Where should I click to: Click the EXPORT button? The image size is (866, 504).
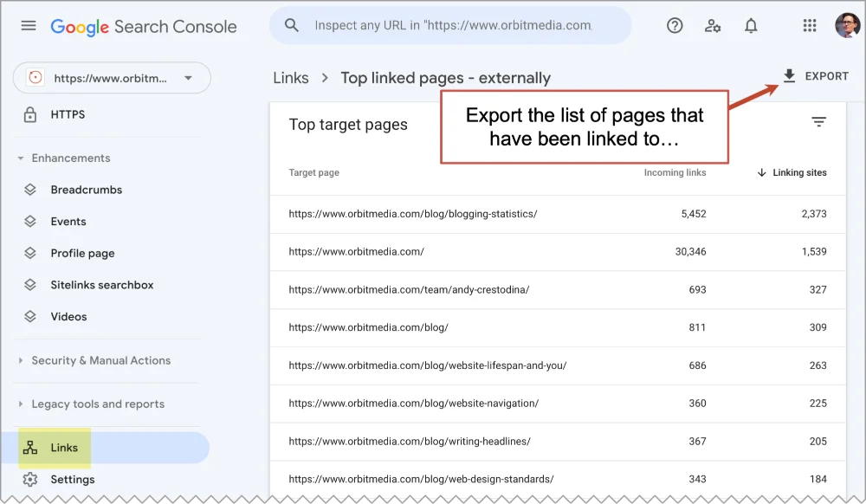(815, 76)
